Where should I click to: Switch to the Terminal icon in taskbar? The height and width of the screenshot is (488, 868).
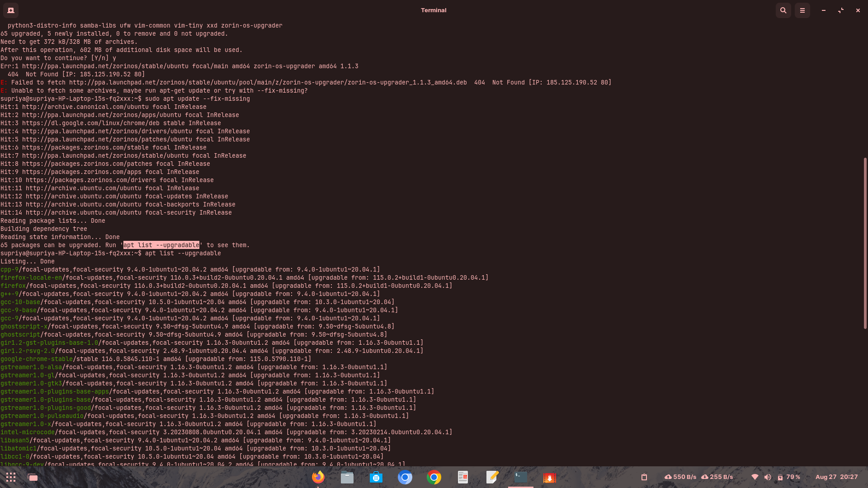(521, 477)
